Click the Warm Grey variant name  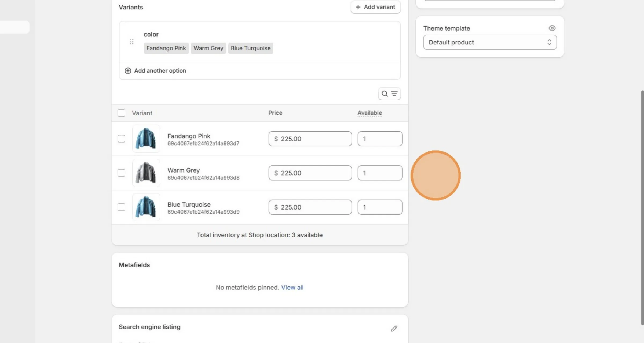point(184,170)
